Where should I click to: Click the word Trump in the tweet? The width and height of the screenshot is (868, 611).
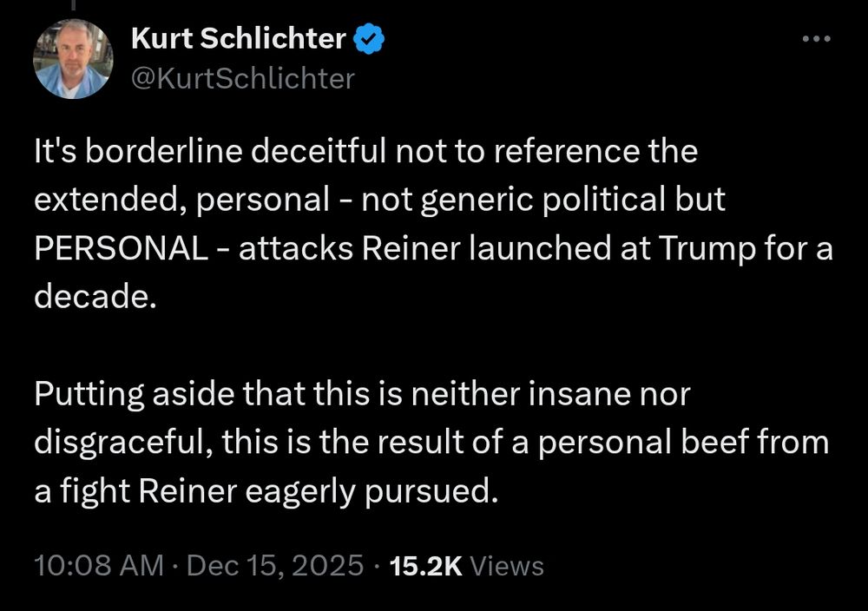[707, 250]
